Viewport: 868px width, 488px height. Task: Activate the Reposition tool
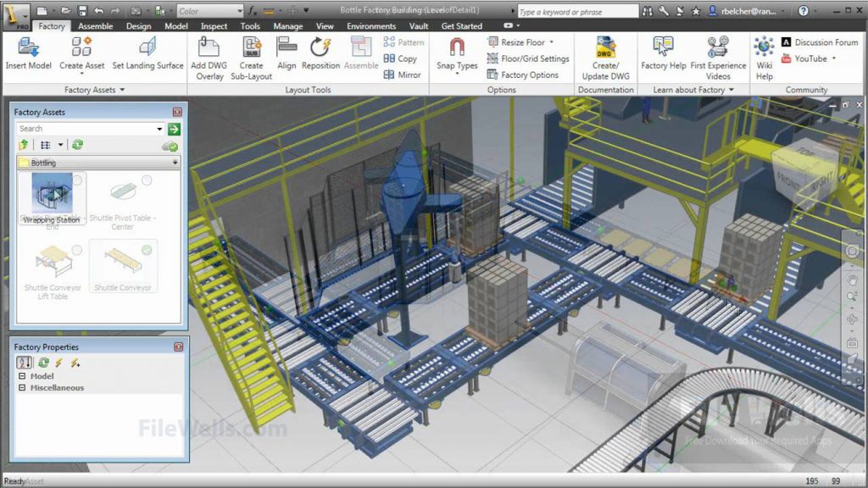(x=320, y=53)
